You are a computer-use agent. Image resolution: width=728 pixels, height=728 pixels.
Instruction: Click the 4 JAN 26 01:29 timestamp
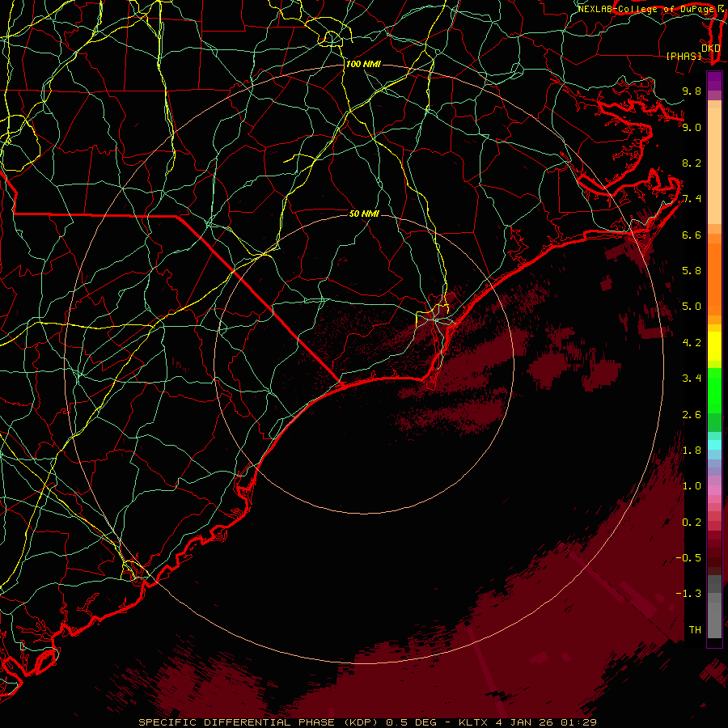coord(544,722)
